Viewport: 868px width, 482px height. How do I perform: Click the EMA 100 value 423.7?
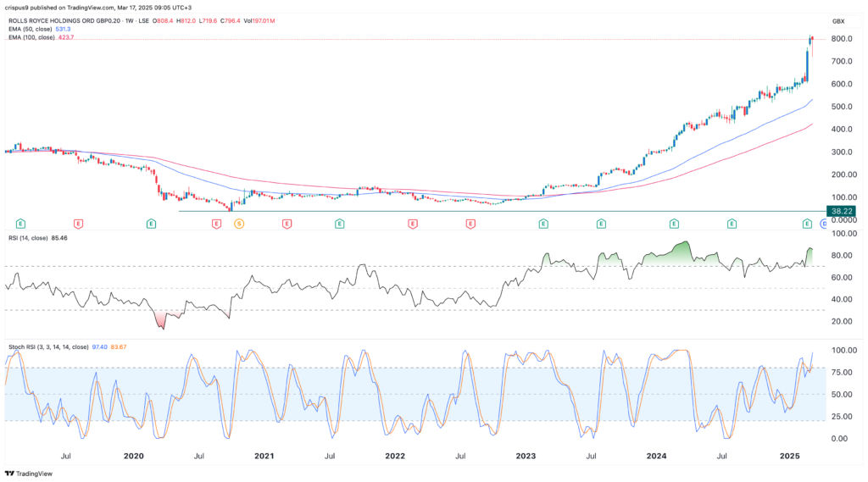(x=66, y=37)
